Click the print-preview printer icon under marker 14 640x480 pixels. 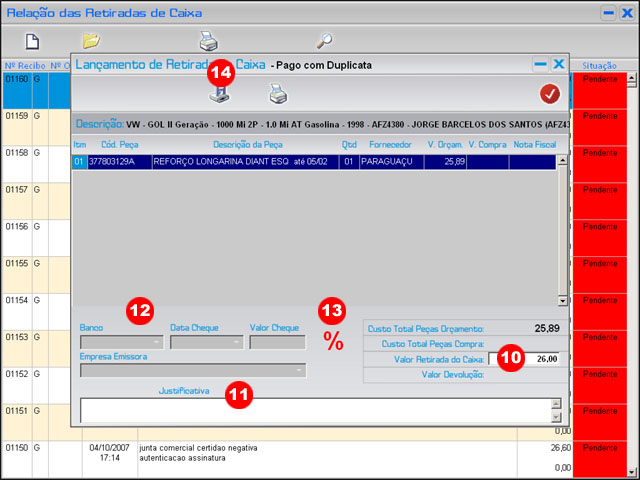coord(220,94)
